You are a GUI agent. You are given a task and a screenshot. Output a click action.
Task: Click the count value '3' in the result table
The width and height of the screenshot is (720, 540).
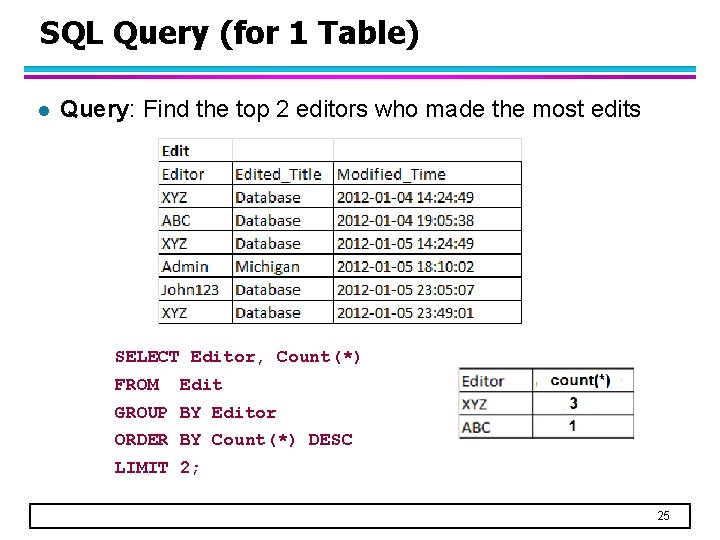point(574,403)
